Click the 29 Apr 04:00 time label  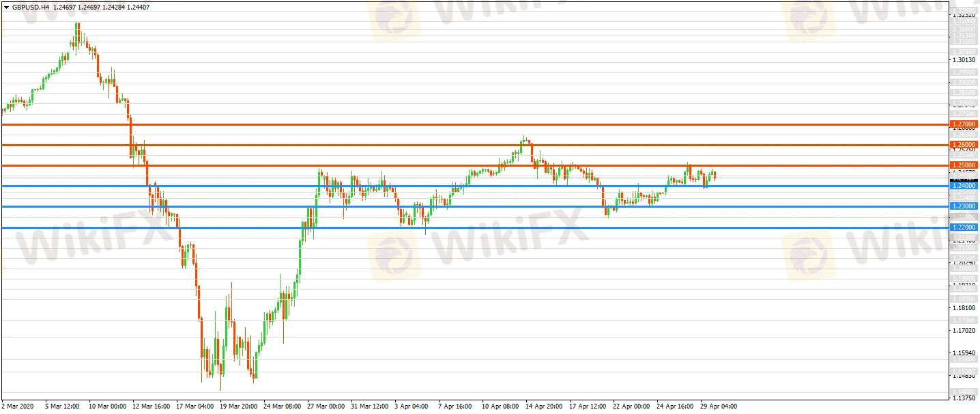pos(719,406)
